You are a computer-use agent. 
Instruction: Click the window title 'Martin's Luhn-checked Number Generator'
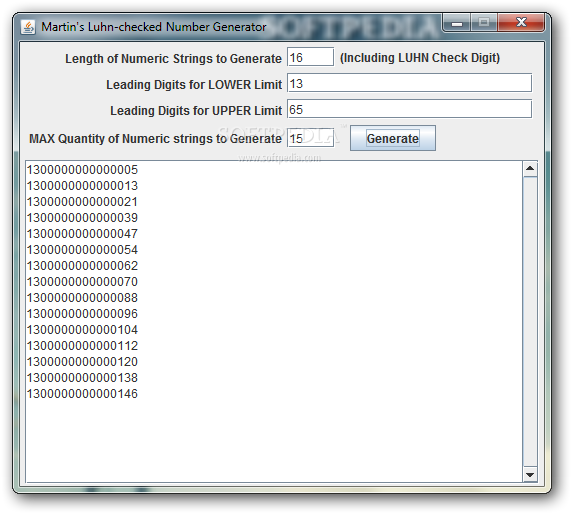[x=154, y=27]
